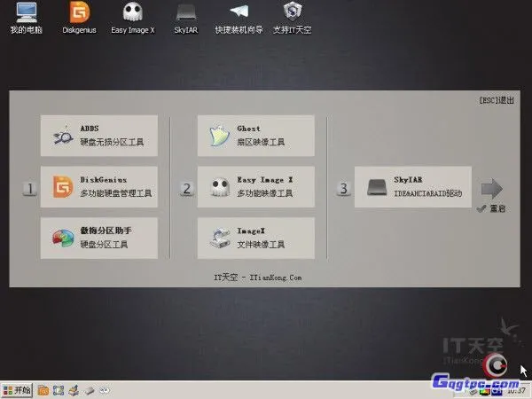Open the 我的电脑 desktop icon

point(26,18)
